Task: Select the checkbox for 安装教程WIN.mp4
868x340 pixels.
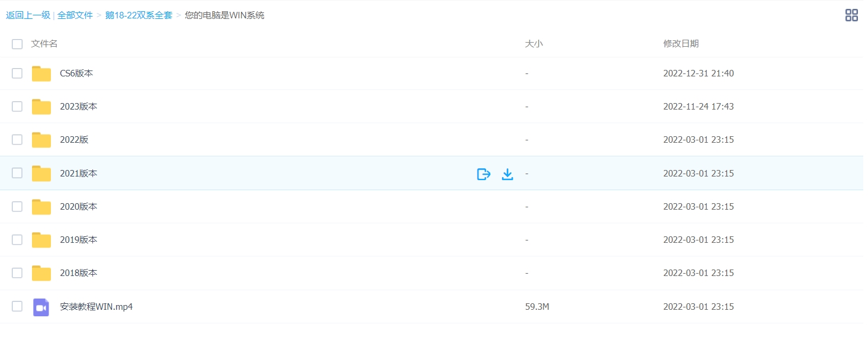Action: click(17, 306)
